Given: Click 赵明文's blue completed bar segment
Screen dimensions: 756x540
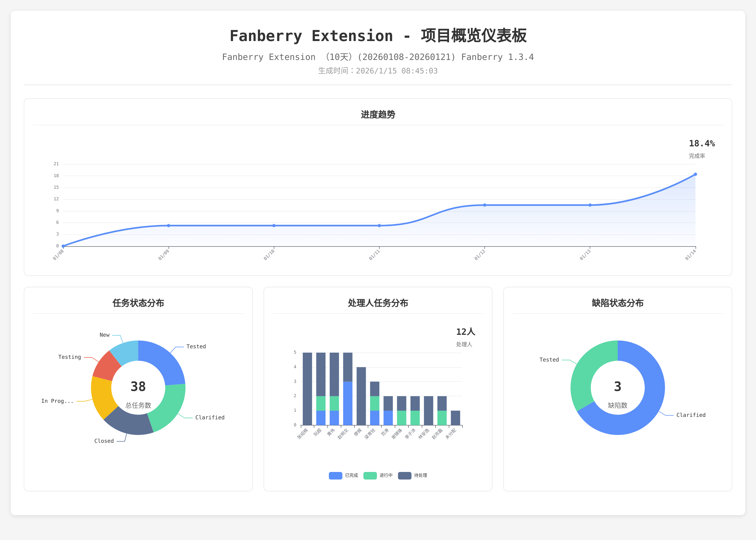Looking at the screenshot, I should (x=348, y=403).
